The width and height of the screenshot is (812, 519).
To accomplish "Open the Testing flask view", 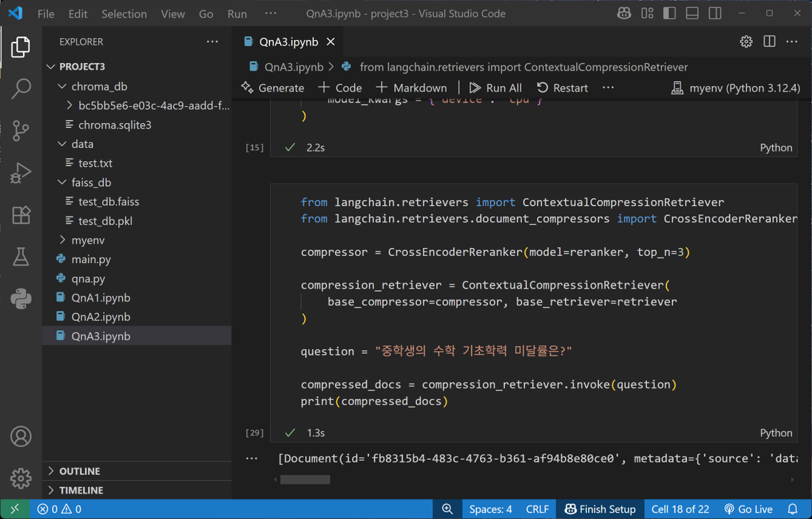I will [21, 257].
